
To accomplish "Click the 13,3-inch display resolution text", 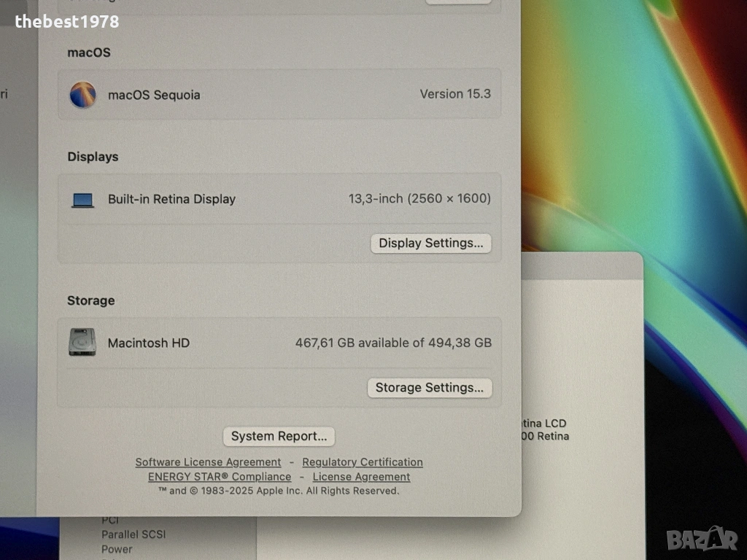I will click(x=419, y=198).
